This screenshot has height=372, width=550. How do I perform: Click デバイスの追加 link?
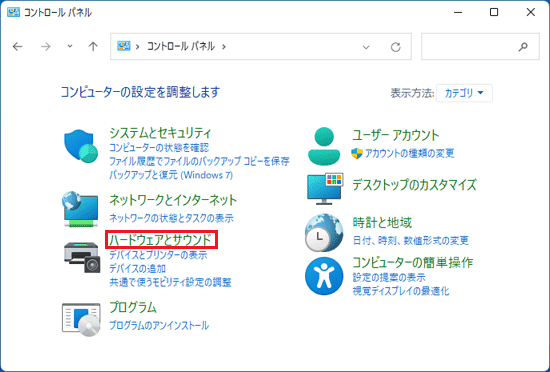[138, 269]
